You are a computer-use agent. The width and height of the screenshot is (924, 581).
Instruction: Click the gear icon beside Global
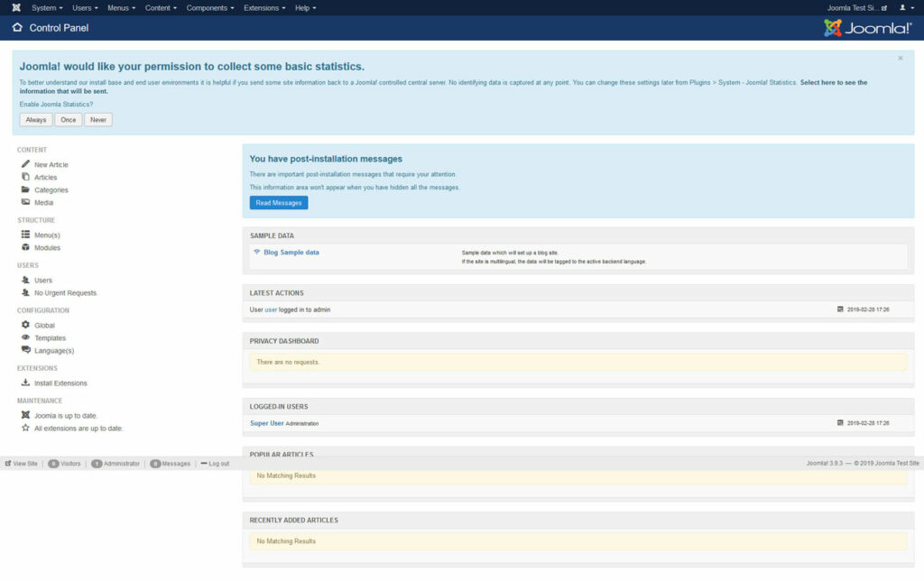[x=25, y=325]
